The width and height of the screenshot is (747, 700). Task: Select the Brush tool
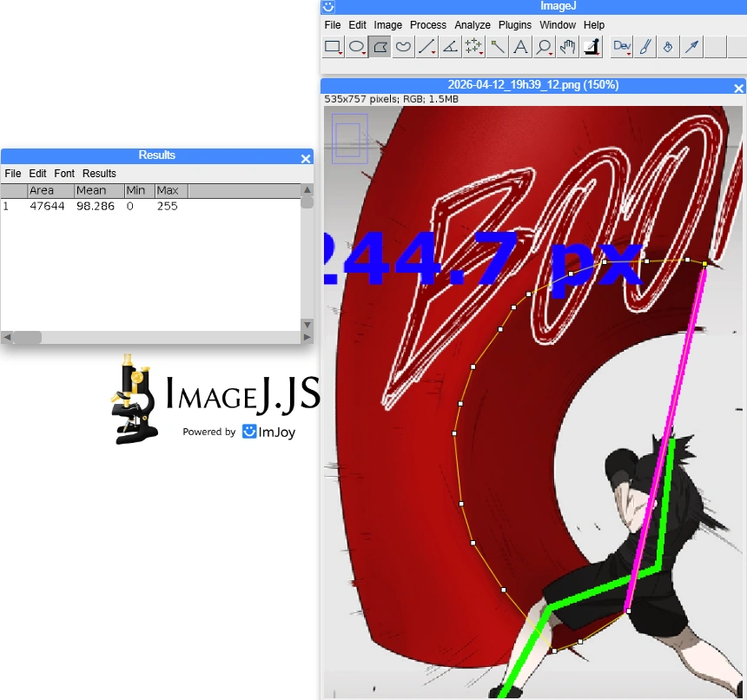coord(645,47)
